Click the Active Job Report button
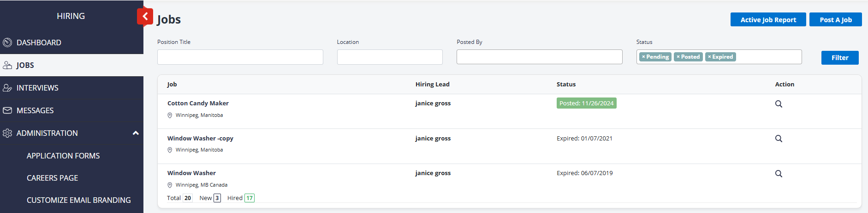This screenshot has width=868, height=213. [x=768, y=20]
